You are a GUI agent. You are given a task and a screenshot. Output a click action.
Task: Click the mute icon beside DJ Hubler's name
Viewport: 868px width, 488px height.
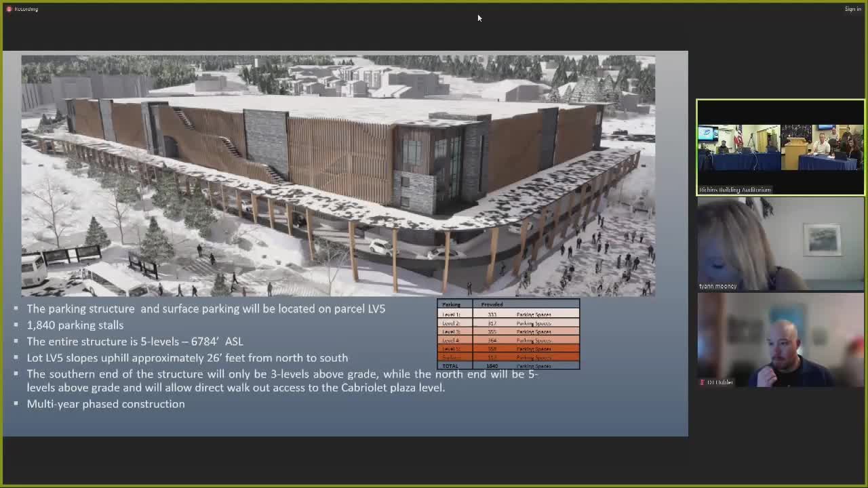[701, 382]
